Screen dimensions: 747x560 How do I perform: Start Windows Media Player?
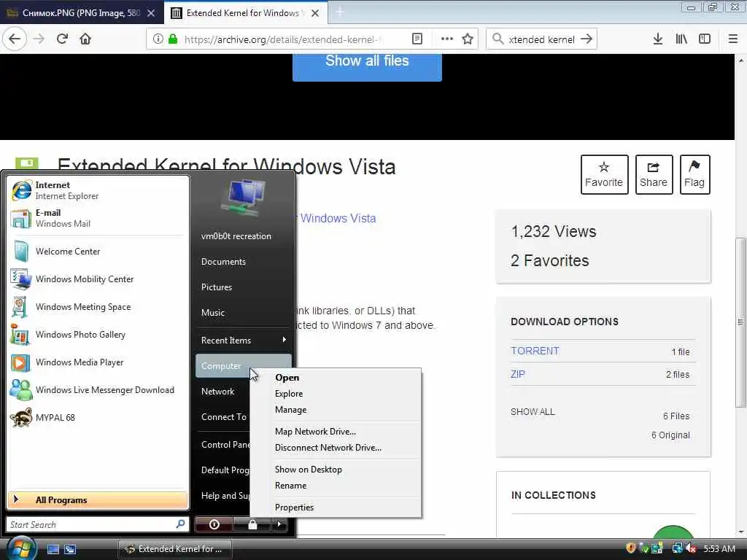tap(99, 362)
